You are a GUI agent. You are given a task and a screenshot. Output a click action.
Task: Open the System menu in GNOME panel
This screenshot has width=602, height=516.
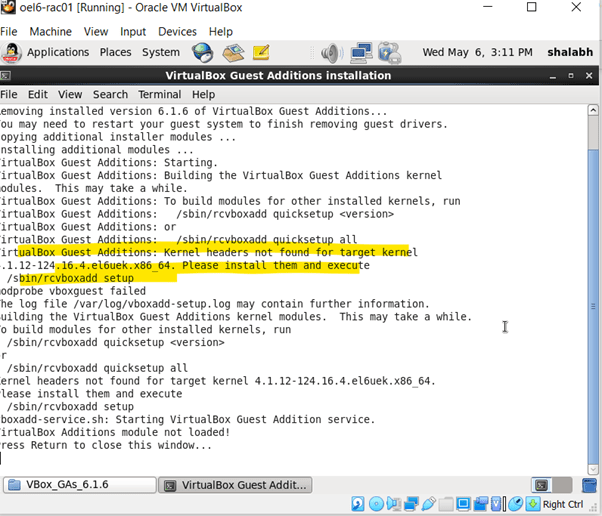(160, 52)
